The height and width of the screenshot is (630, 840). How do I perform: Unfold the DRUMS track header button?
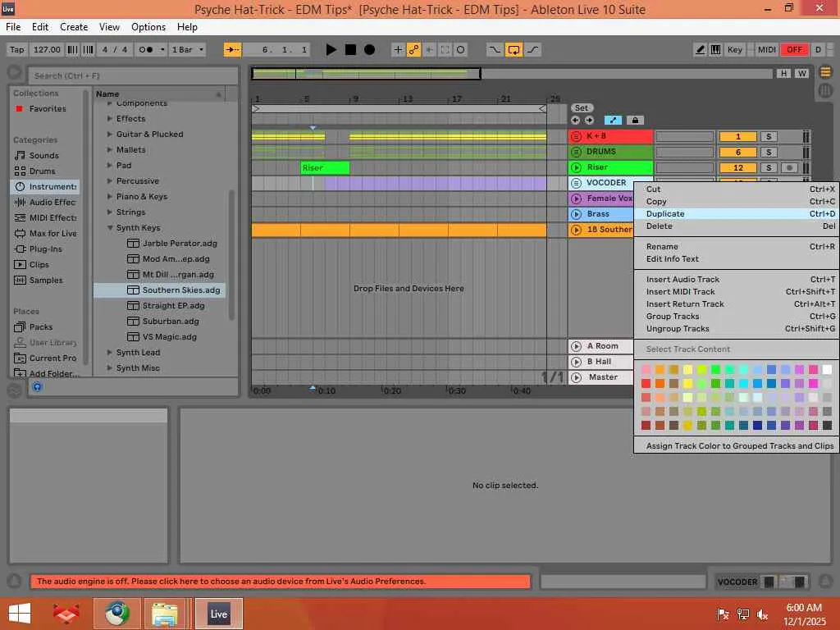[x=576, y=152]
